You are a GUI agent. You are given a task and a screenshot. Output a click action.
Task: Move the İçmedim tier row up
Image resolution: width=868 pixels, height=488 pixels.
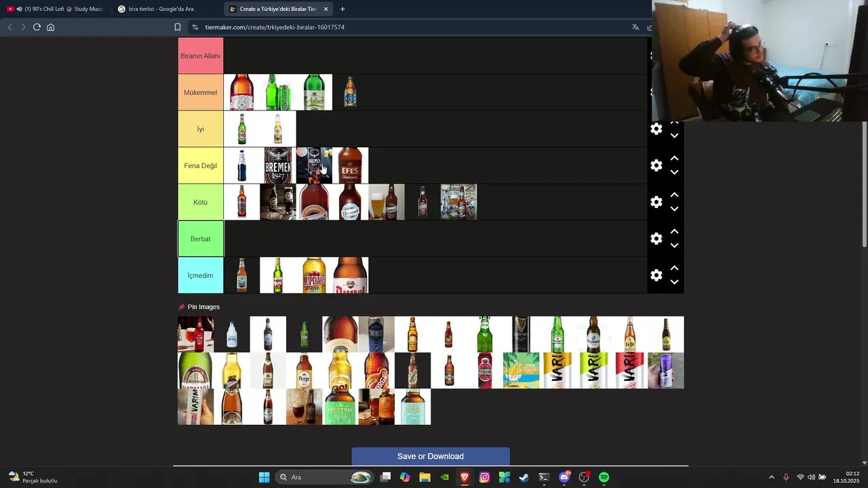tap(674, 268)
